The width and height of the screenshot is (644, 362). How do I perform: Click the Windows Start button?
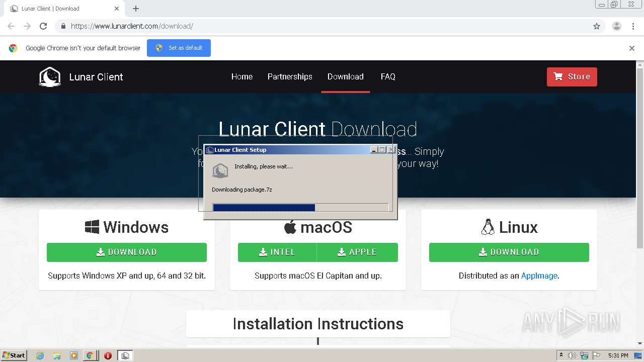point(14,355)
